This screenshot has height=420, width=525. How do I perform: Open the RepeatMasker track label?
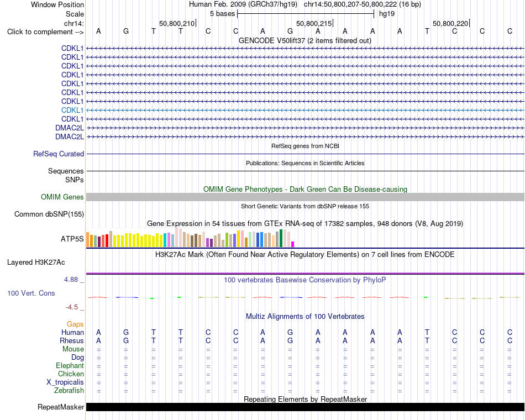(x=61, y=407)
